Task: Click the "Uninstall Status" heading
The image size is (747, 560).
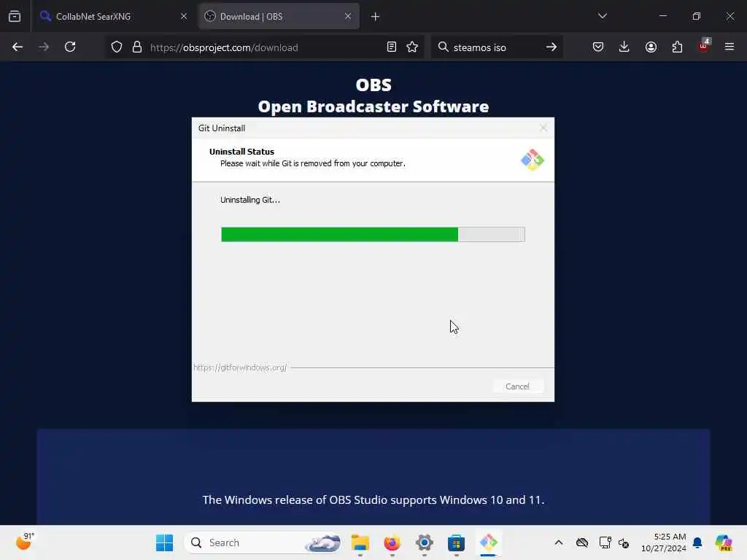Action: point(241,152)
